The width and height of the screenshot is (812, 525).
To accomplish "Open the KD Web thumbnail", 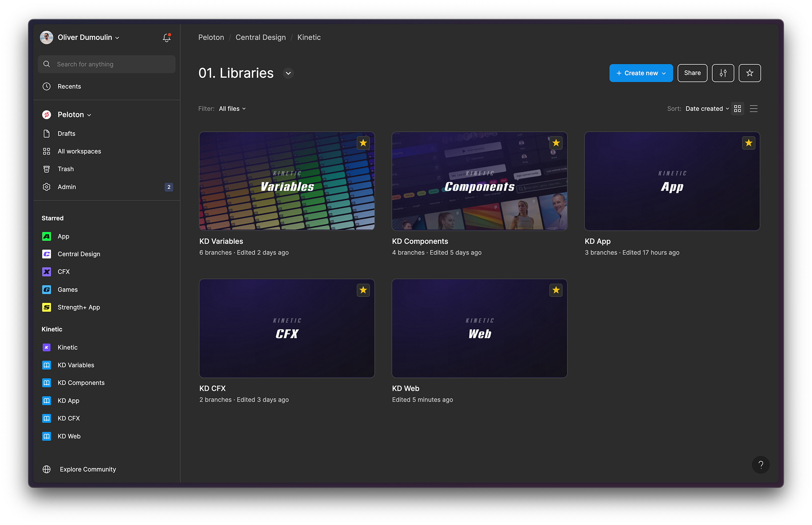I will [479, 328].
